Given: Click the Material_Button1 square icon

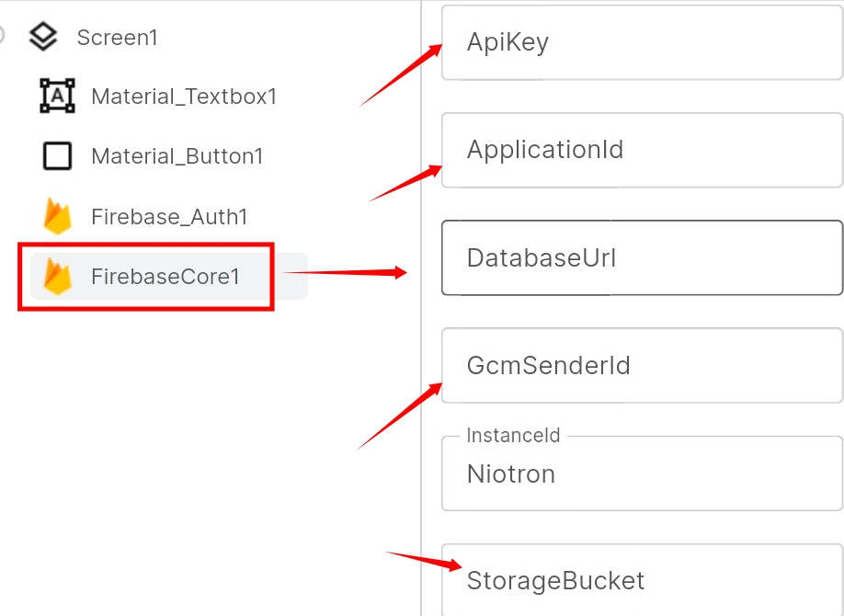Looking at the screenshot, I should tap(57, 156).
